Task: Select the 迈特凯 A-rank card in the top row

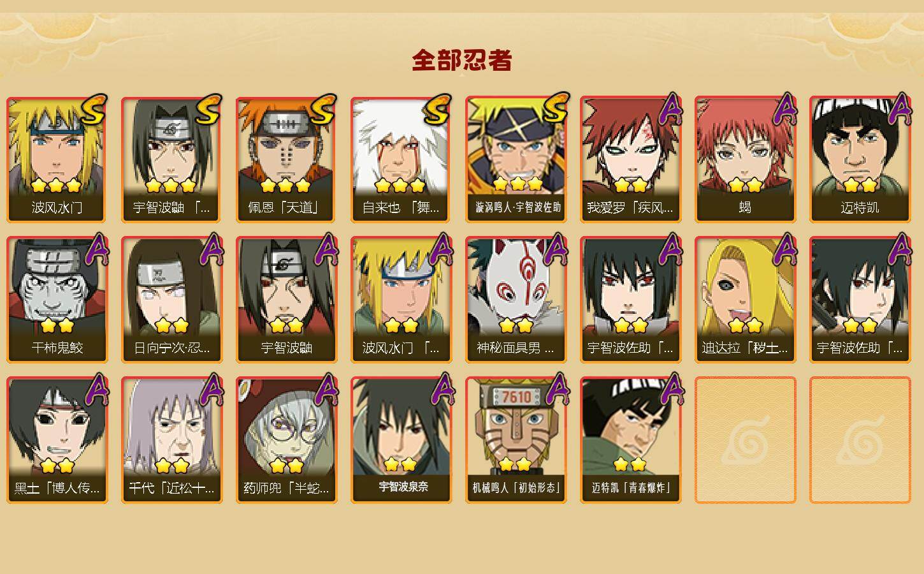Action: [x=860, y=159]
